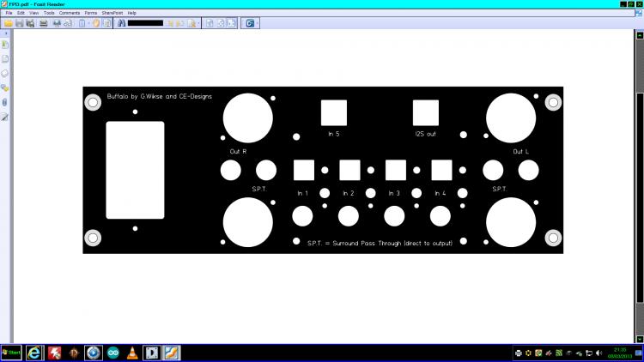Open the Comments panel in the sidebar
Viewport: 644px width, 362px height.
5,87
